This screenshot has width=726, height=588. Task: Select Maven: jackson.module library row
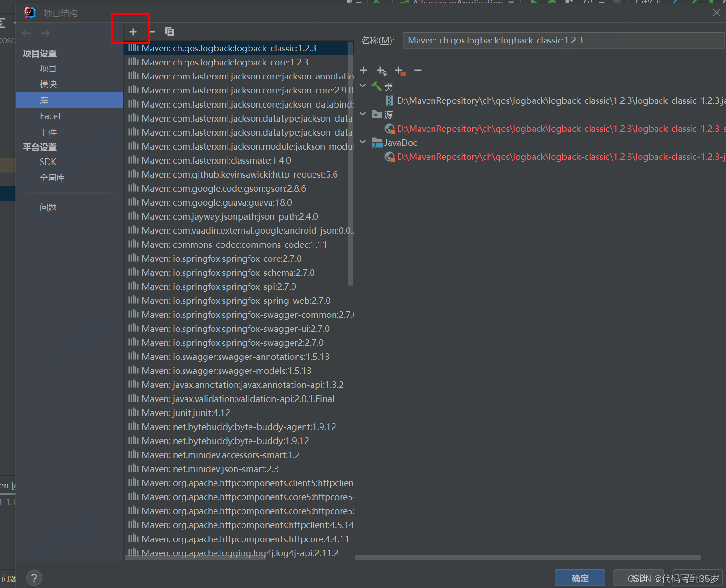click(238, 146)
